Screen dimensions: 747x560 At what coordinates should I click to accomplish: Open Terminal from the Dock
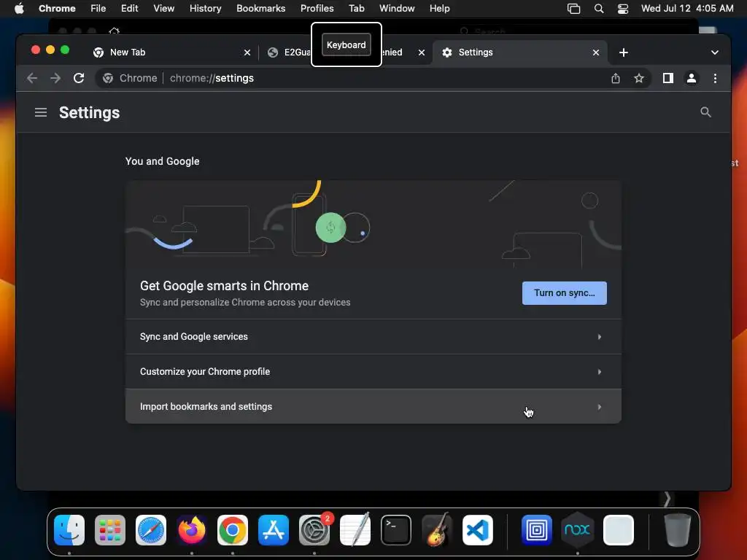coord(396,530)
